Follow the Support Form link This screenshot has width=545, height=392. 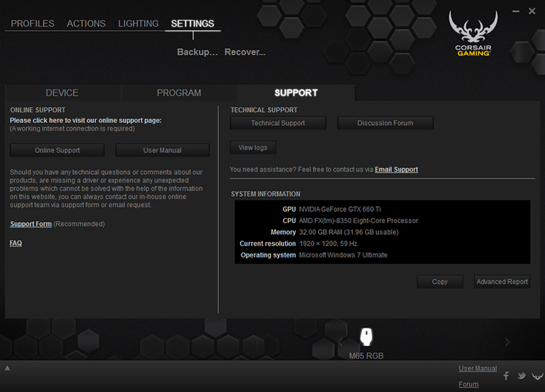pyautogui.click(x=31, y=224)
